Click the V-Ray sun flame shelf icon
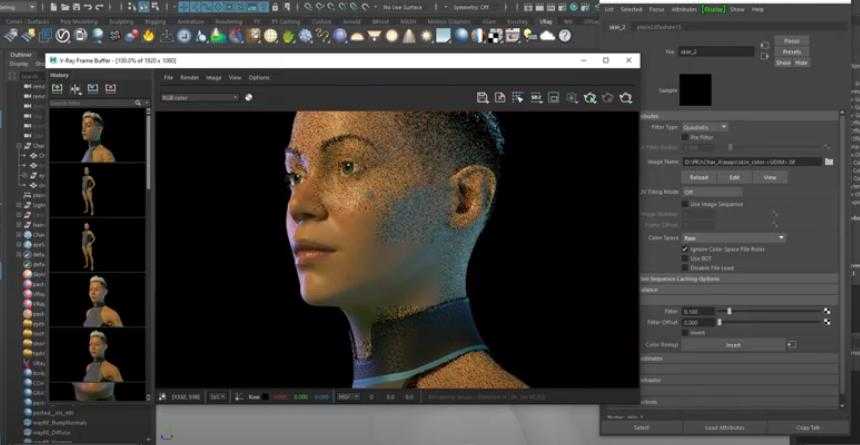The width and height of the screenshot is (860, 445). [148, 36]
